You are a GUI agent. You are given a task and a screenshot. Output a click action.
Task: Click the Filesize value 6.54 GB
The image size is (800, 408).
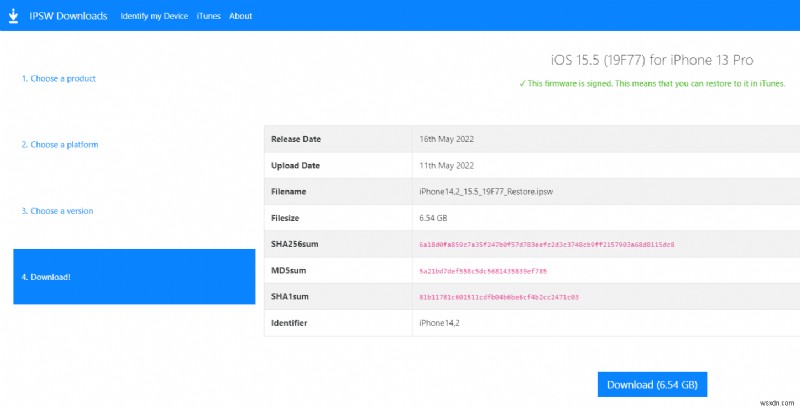coord(433,218)
